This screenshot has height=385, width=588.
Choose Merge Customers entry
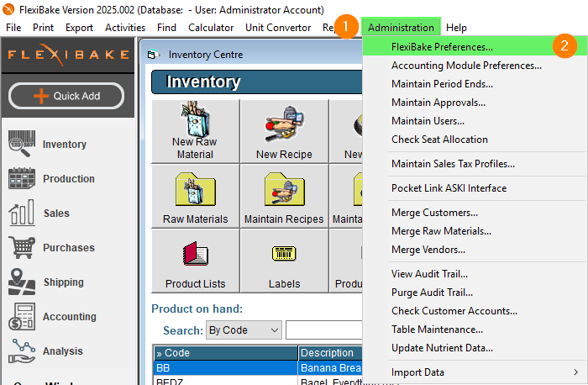[475, 213]
